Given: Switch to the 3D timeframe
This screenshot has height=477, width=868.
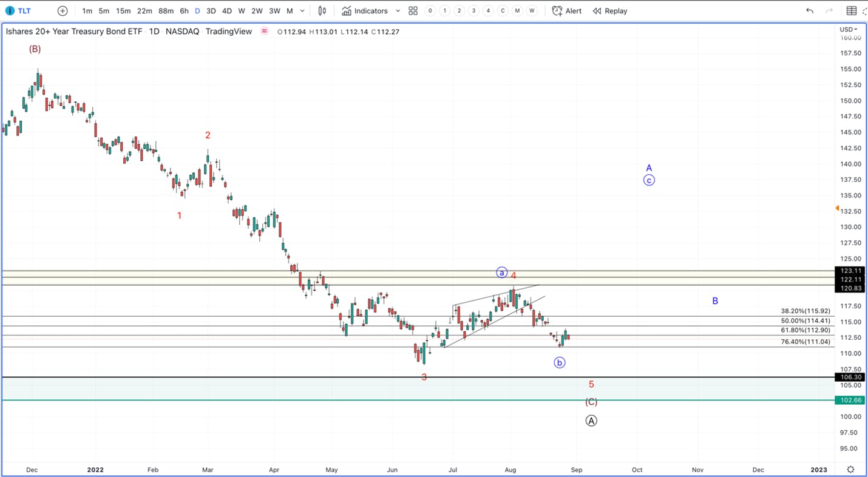Looking at the screenshot, I should coord(211,11).
